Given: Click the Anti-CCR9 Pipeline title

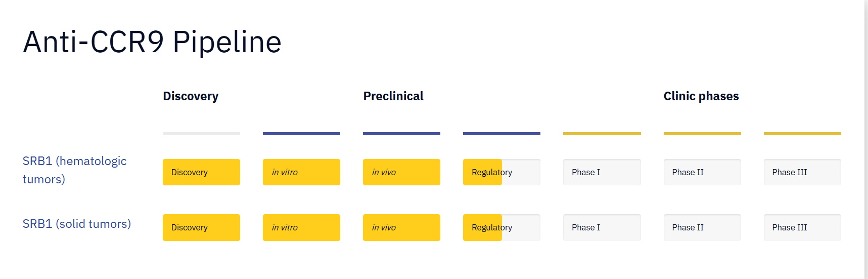Looking at the screenshot, I should click(x=152, y=42).
